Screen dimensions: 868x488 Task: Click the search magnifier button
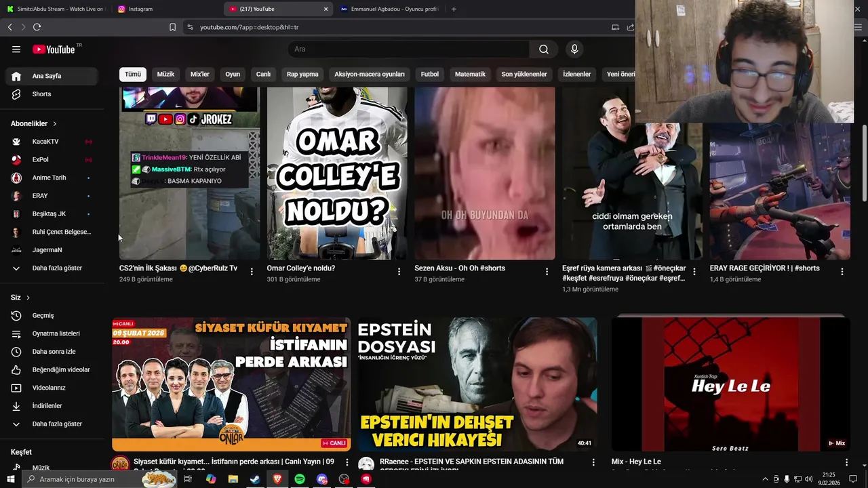[x=544, y=49]
